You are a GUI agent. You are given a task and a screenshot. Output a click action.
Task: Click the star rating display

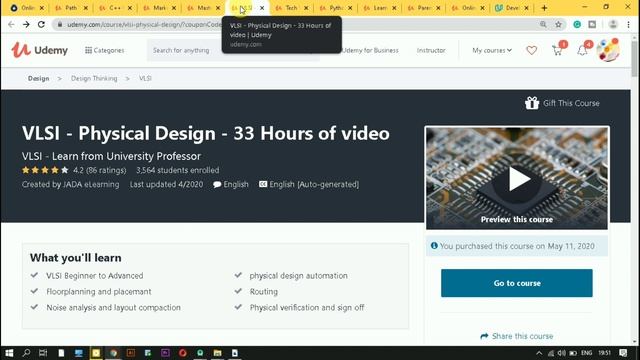tap(45, 170)
